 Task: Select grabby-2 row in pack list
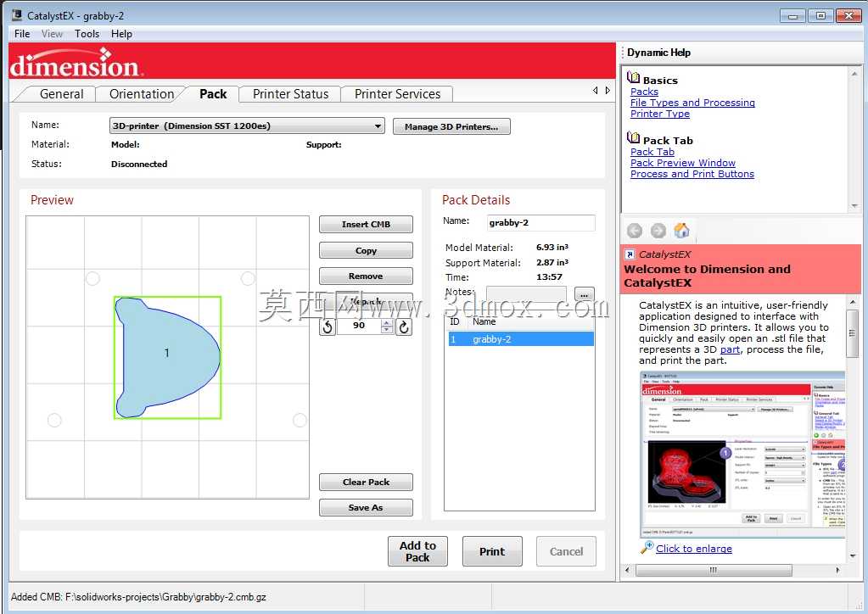coord(520,339)
